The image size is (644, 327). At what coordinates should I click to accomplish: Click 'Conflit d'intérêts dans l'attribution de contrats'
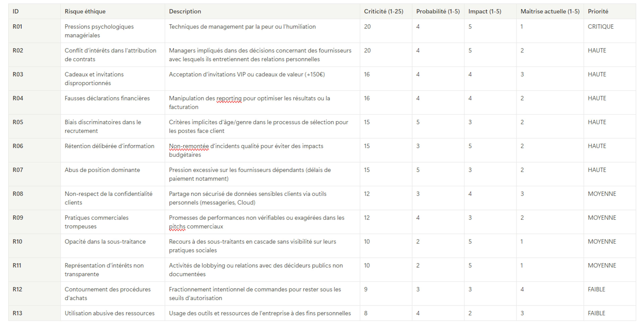pos(113,55)
